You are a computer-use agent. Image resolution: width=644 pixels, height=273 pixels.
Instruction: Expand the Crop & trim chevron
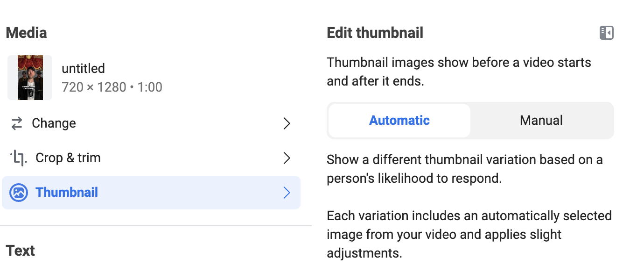tap(287, 158)
